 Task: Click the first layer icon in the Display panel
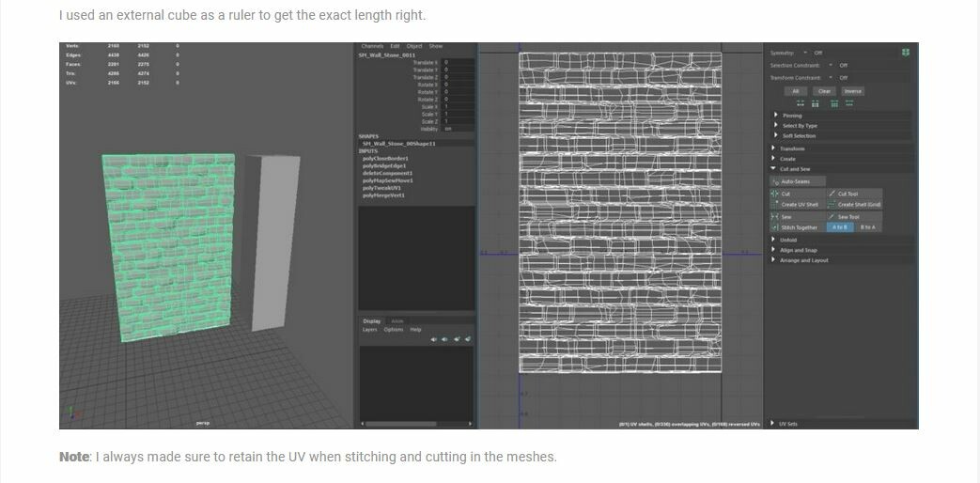point(434,339)
